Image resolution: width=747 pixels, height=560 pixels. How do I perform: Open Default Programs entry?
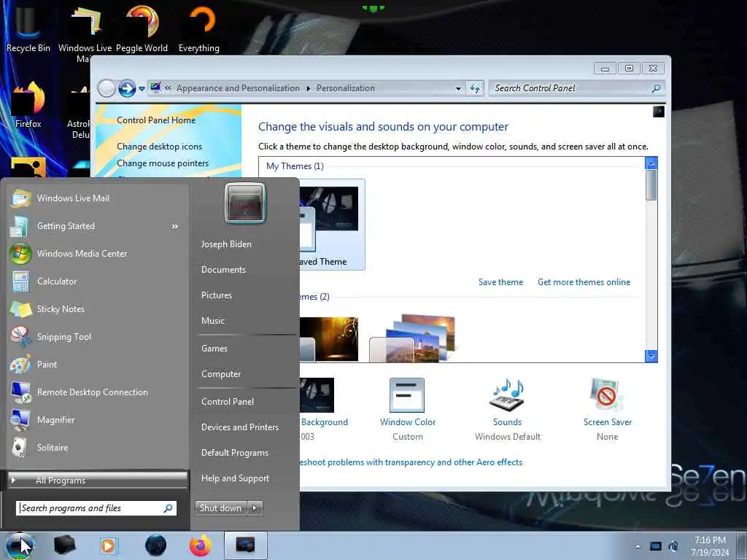pyautogui.click(x=234, y=453)
